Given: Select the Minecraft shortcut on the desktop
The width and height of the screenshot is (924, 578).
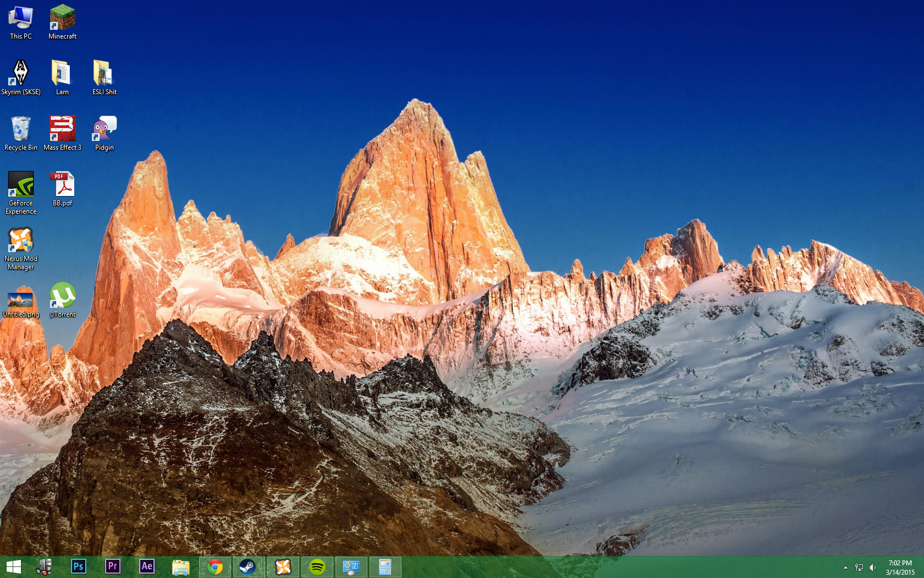Looking at the screenshot, I should [62, 23].
